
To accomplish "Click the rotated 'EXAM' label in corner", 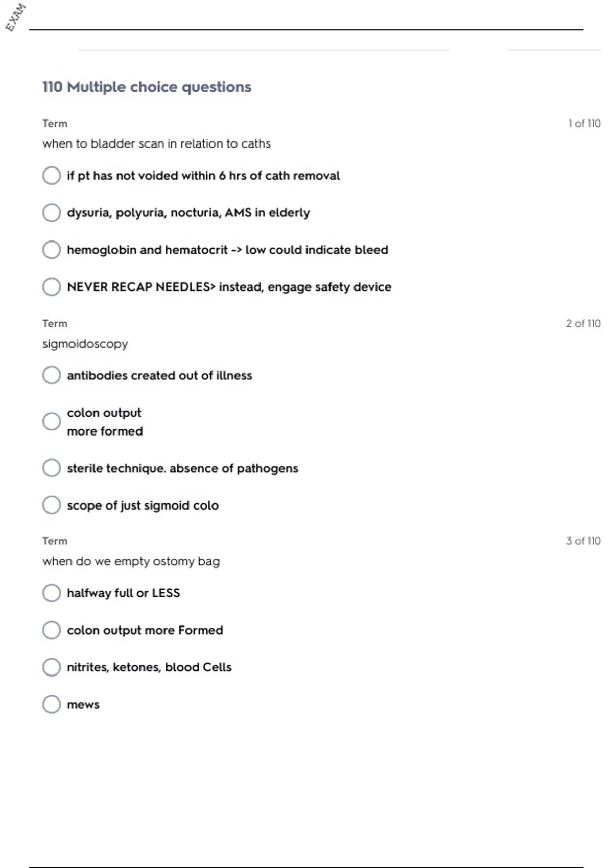I will click(x=15, y=17).
